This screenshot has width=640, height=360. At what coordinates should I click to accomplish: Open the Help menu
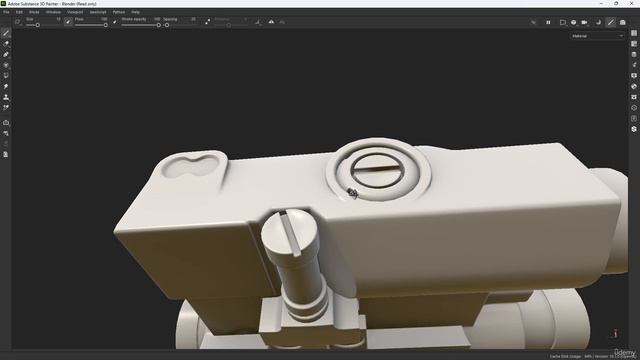coord(136,12)
